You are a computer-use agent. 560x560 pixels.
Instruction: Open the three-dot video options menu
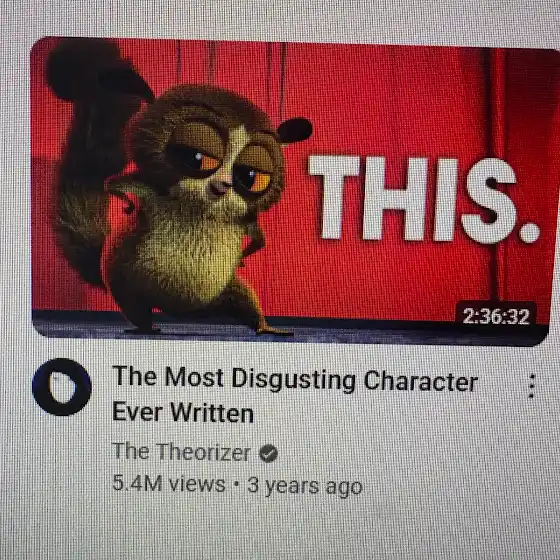point(531,386)
